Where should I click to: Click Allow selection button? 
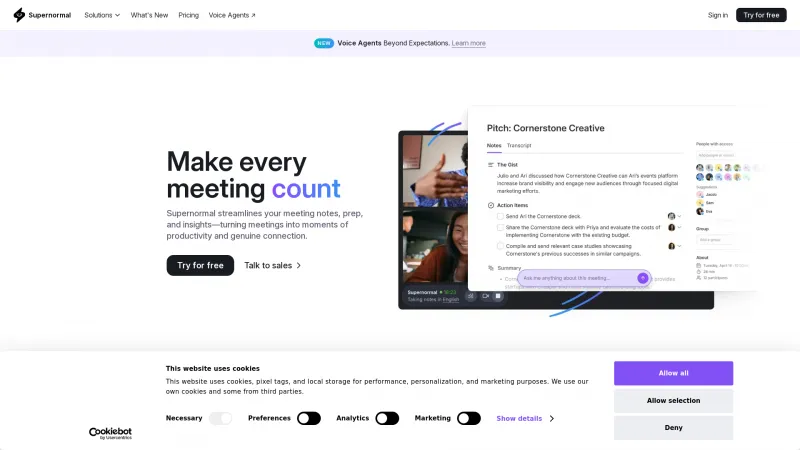tap(673, 401)
